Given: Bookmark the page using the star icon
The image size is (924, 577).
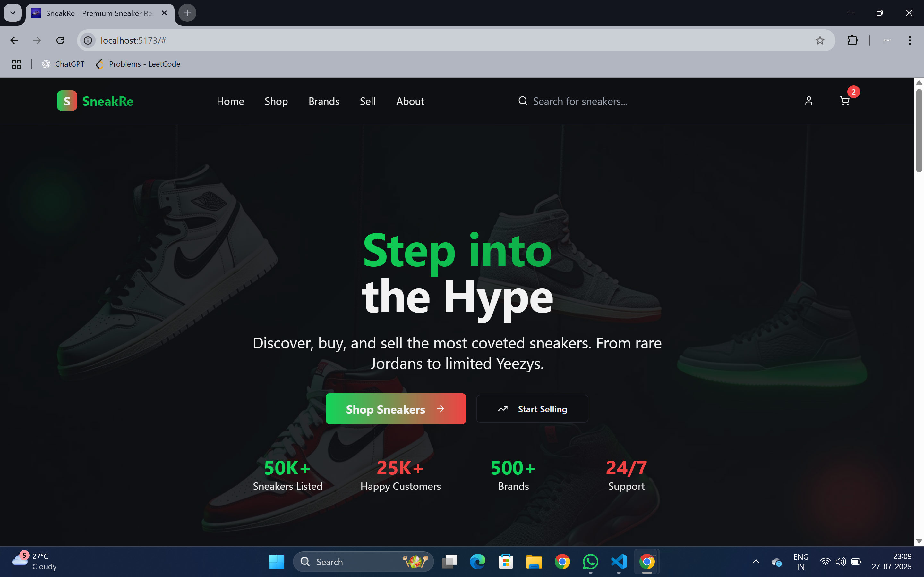Looking at the screenshot, I should [820, 40].
